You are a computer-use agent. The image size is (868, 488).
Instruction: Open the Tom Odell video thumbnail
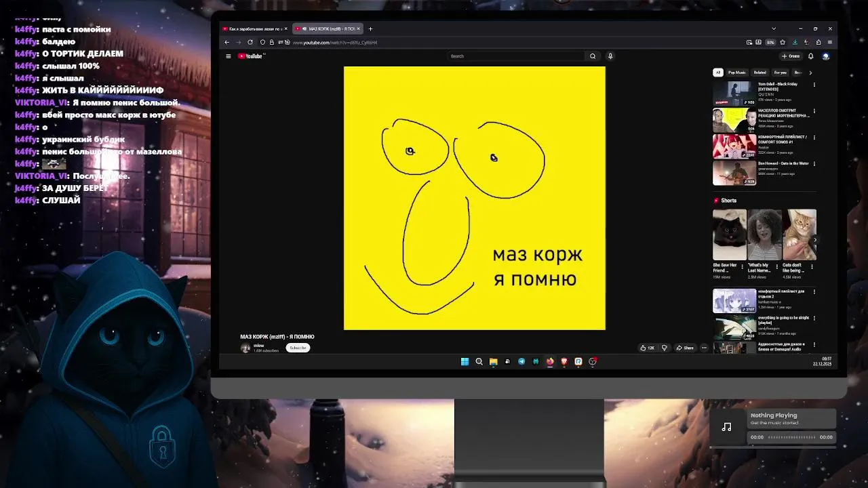(734, 94)
